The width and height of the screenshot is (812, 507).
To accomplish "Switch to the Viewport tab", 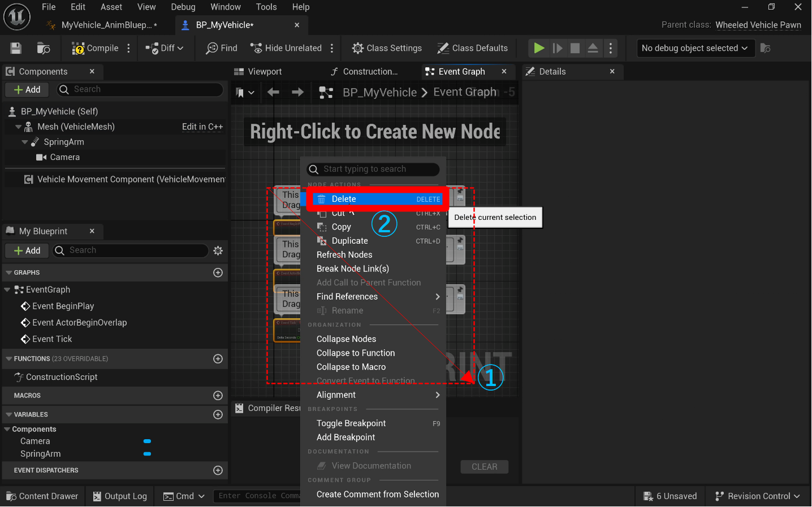I will pos(258,72).
